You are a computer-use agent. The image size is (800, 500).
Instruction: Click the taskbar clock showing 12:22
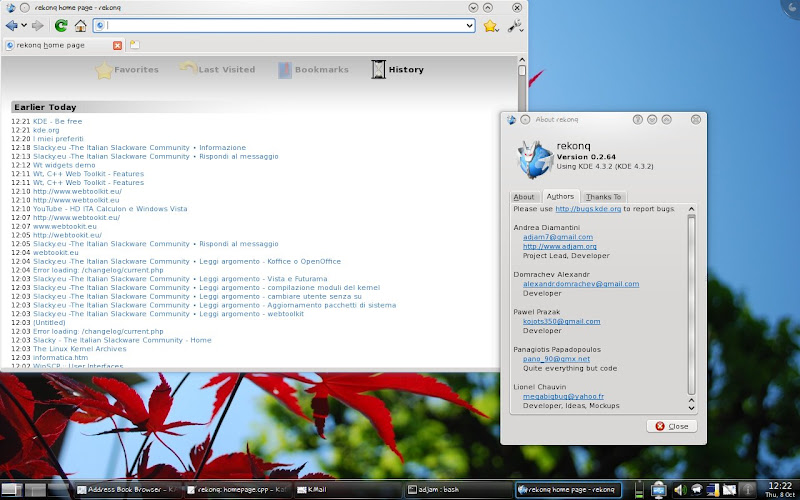[780, 490]
